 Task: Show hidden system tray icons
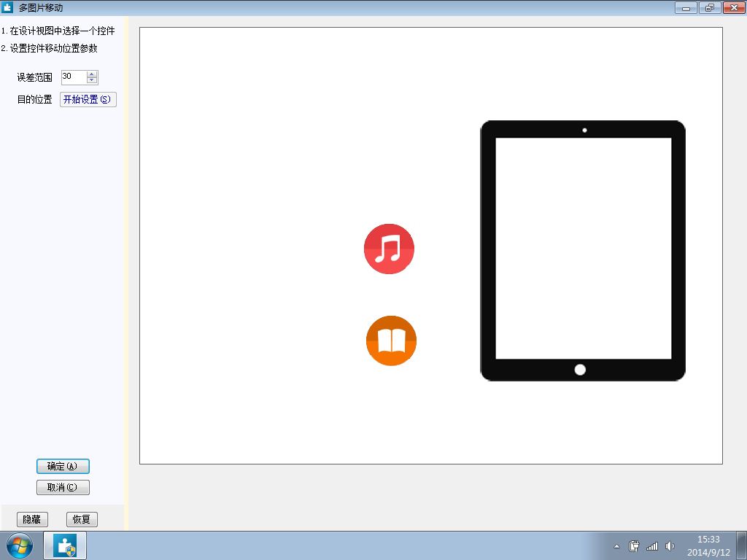(x=616, y=546)
